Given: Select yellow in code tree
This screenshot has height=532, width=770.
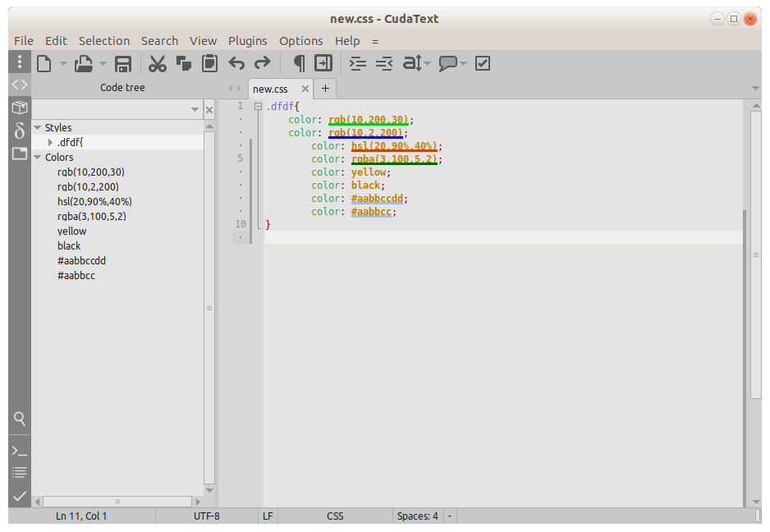Looking at the screenshot, I should [71, 231].
